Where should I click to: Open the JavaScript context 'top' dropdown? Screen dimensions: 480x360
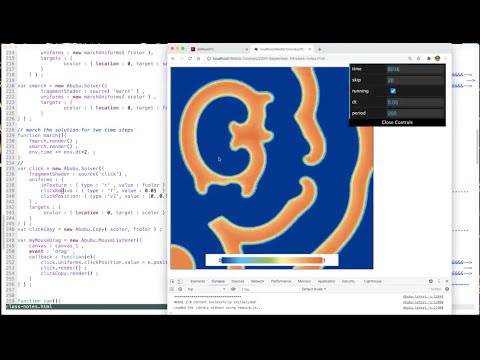(x=207, y=289)
